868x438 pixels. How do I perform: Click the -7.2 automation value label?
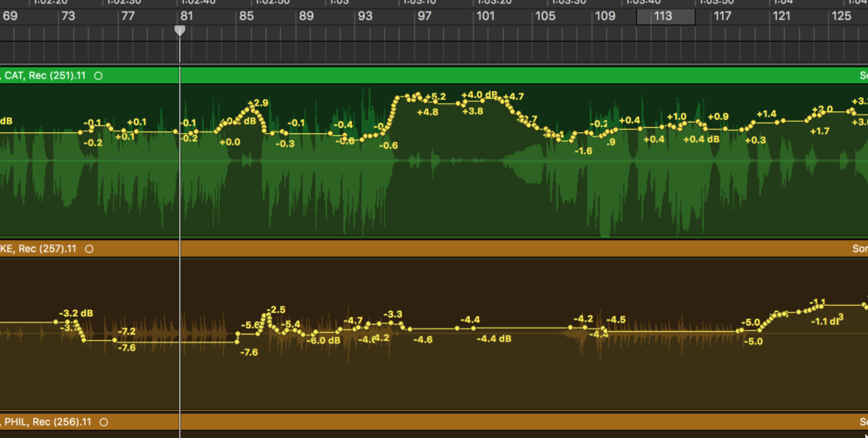coord(127,331)
